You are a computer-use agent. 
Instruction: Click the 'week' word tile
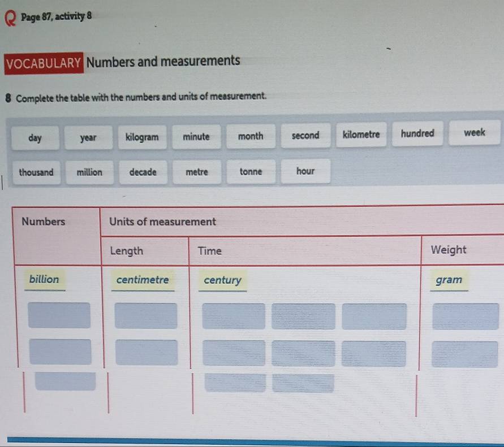(474, 133)
